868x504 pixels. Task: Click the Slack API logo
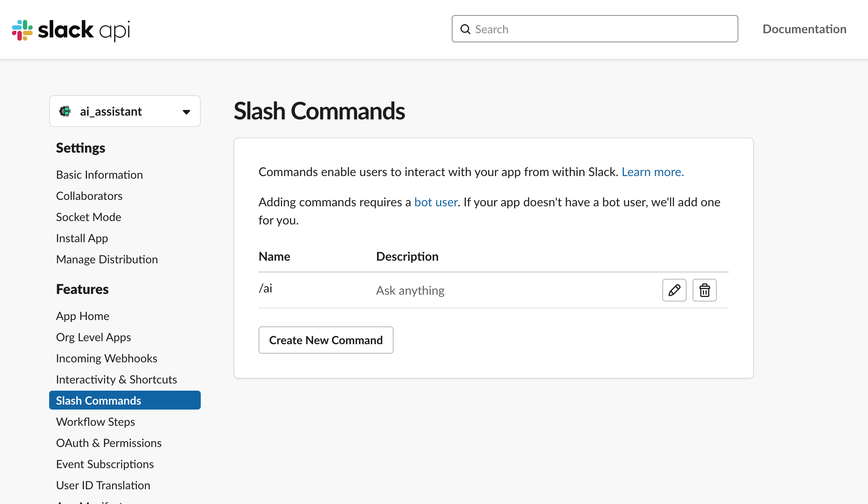[71, 30]
